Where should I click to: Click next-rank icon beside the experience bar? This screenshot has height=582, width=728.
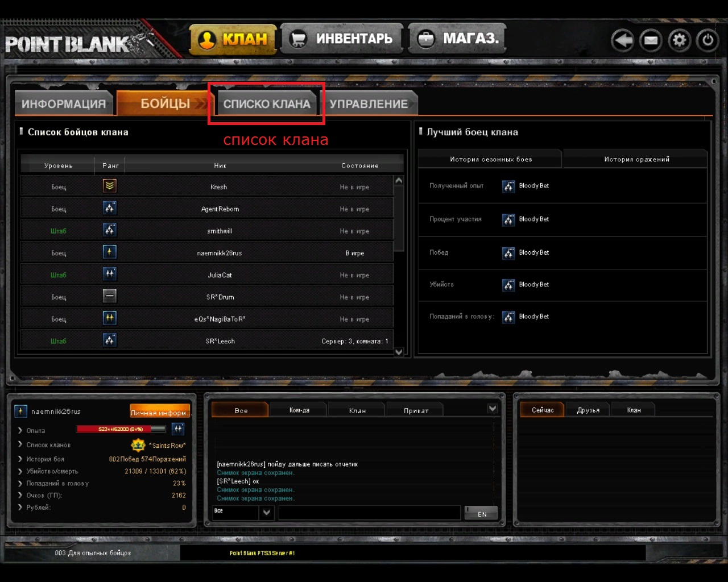[x=178, y=429]
